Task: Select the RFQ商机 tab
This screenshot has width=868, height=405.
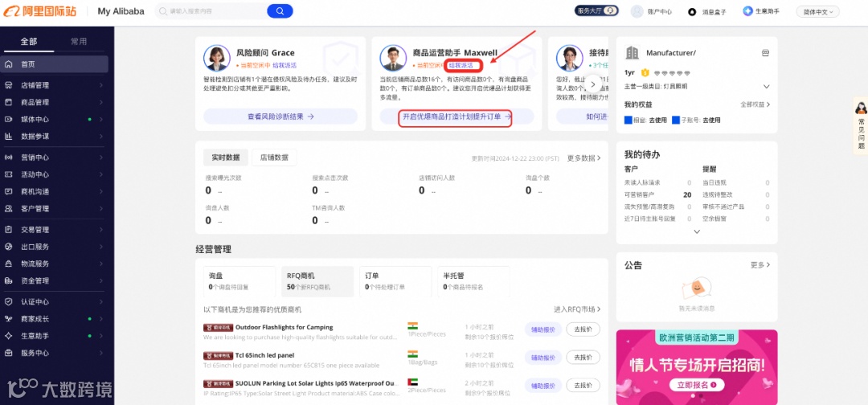Action: pyautogui.click(x=317, y=281)
